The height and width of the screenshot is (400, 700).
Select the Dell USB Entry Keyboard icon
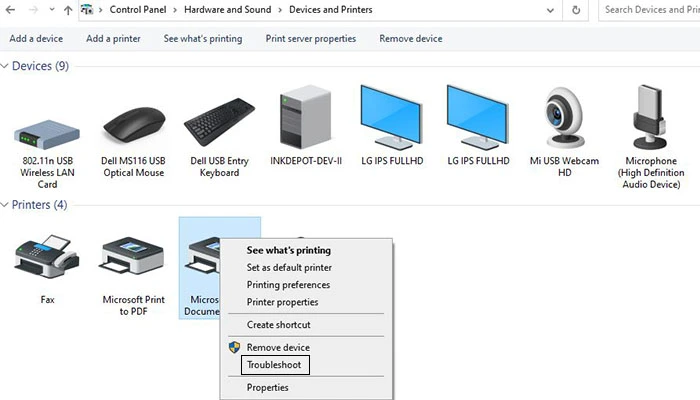(x=219, y=122)
